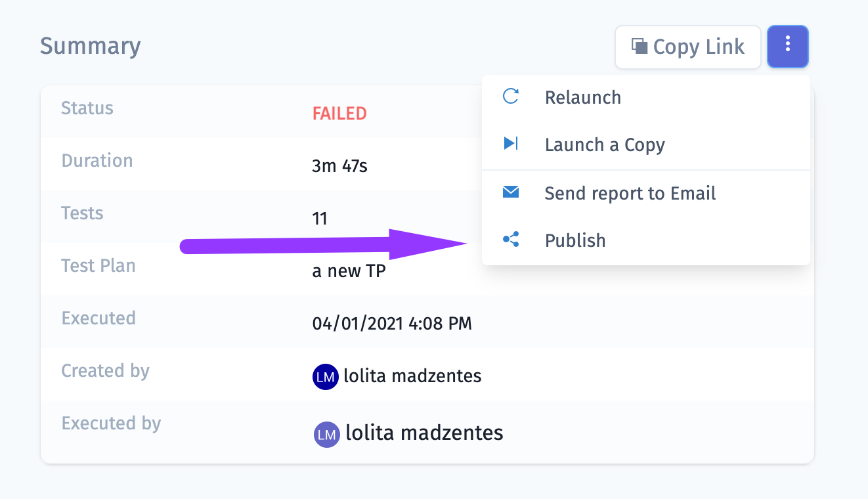This screenshot has width=868, height=499.
Task: Click the Tests count 11
Action: click(x=320, y=219)
